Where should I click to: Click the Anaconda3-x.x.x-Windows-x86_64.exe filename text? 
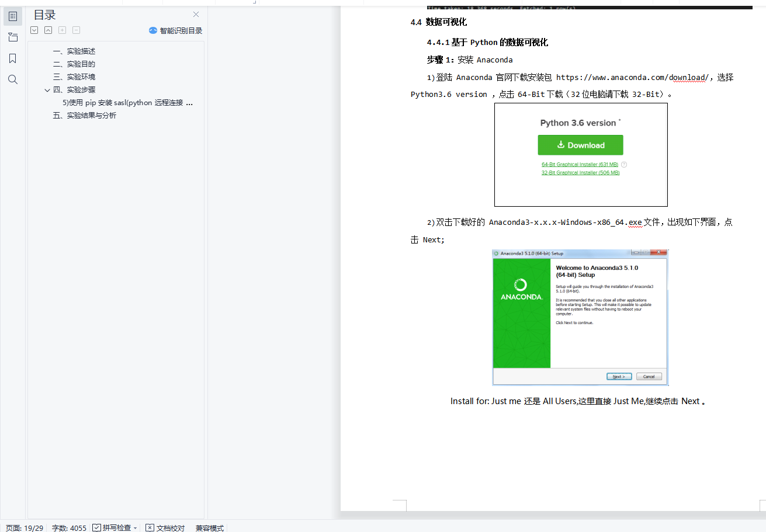coord(566,222)
